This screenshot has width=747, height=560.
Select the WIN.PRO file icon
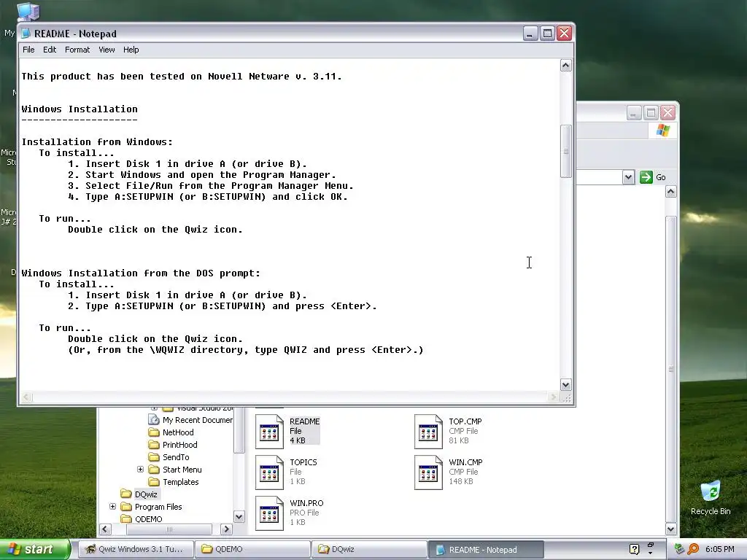[269, 513]
